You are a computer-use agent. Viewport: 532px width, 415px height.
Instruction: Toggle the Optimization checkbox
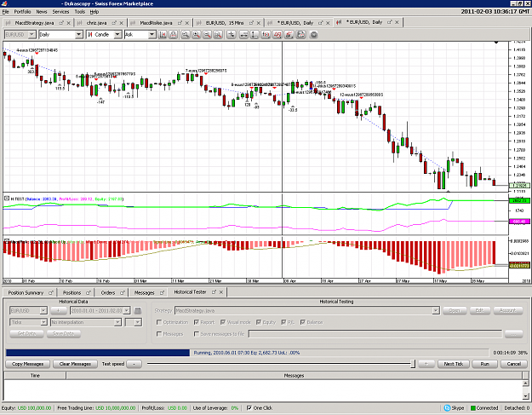click(x=159, y=322)
